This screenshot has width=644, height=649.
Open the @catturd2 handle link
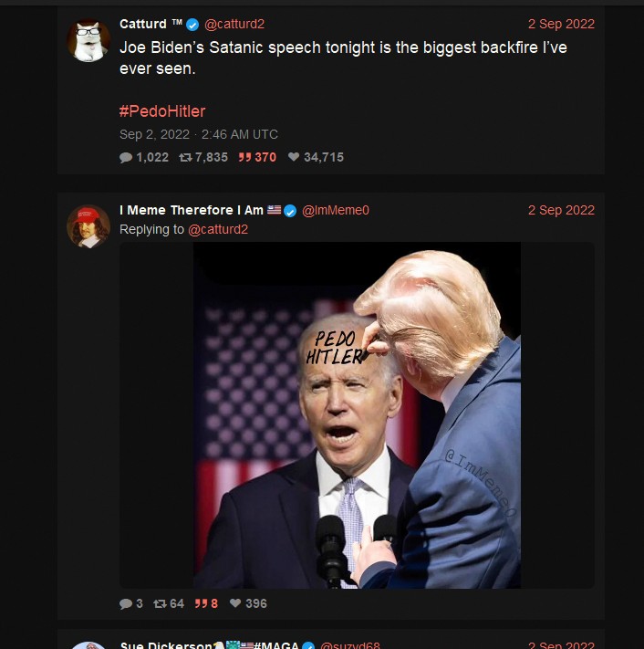(x=234, y=25)
